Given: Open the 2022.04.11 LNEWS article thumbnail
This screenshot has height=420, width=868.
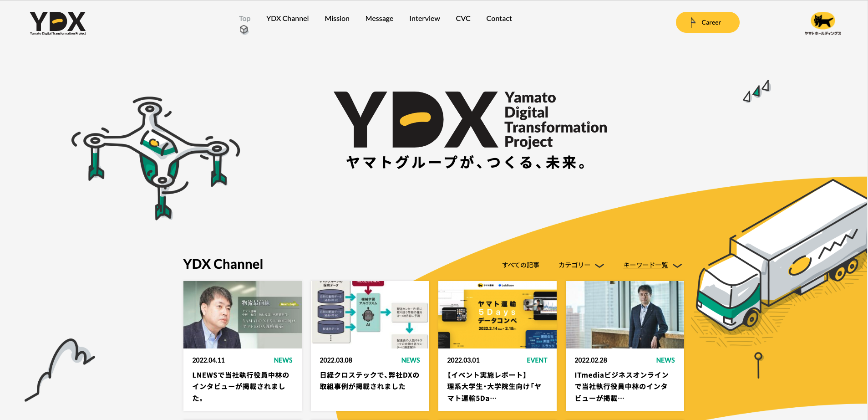Looking at the screenshot, I should click(x=242, y=315).
